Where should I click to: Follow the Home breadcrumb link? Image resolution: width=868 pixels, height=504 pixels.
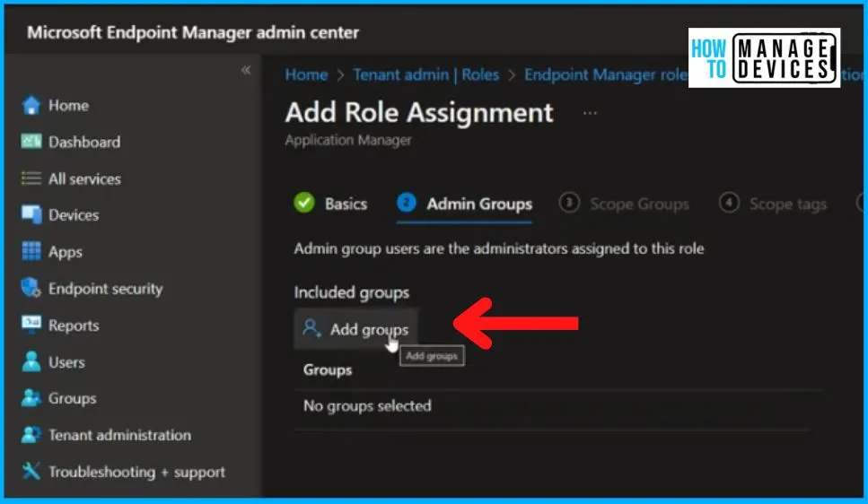coord(306,74)
